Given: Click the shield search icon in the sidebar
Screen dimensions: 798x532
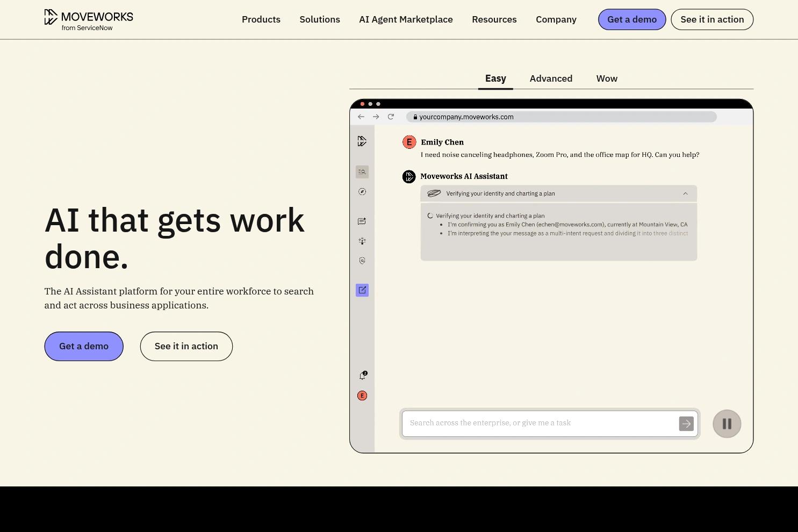Looking at the screenshot, I should pos(362,261).
